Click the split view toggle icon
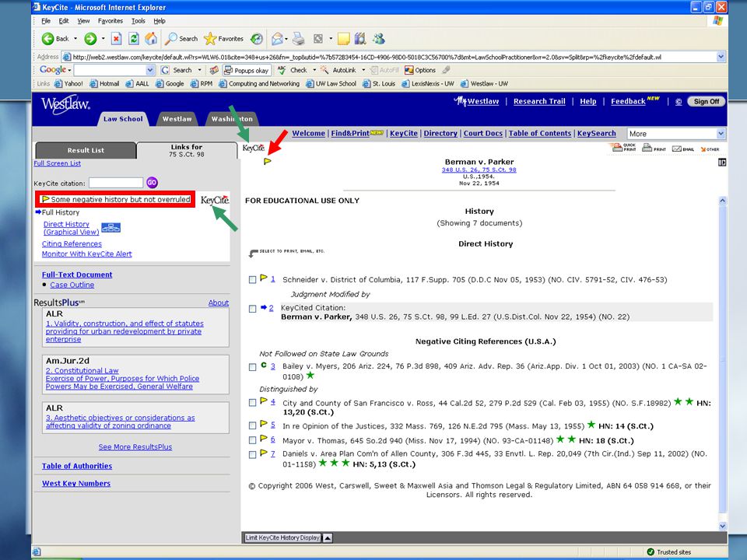 [722, 163]
